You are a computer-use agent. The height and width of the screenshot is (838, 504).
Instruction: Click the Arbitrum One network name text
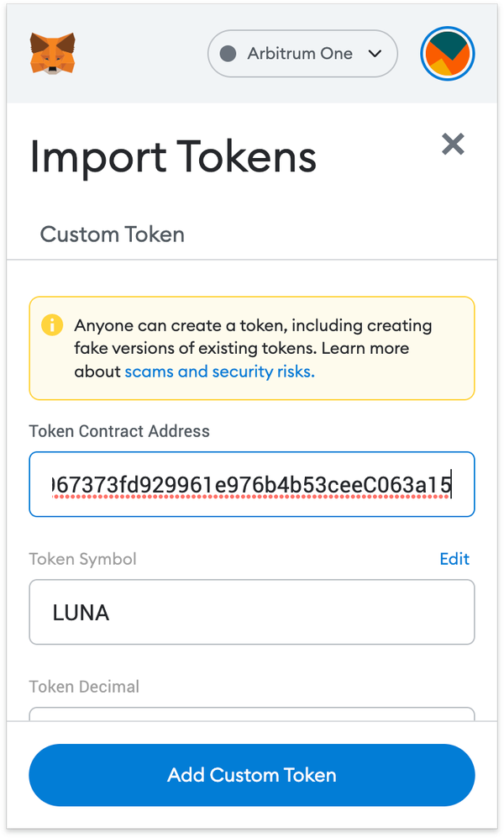pos(300,54)
